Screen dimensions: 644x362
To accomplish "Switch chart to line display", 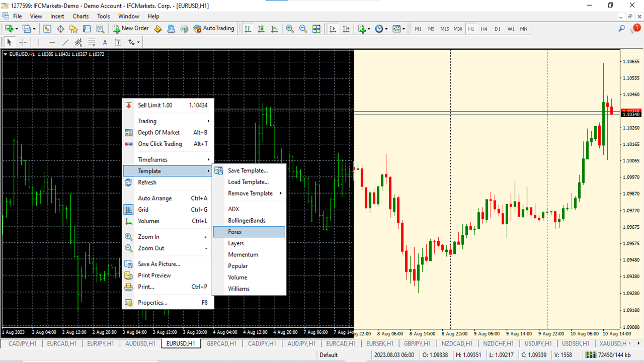I will [274, 29].
